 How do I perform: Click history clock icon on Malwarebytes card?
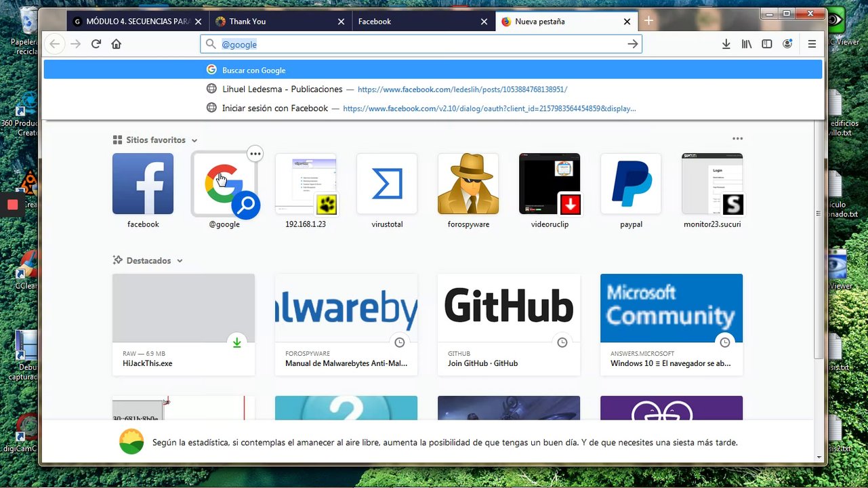pos(400,342)
